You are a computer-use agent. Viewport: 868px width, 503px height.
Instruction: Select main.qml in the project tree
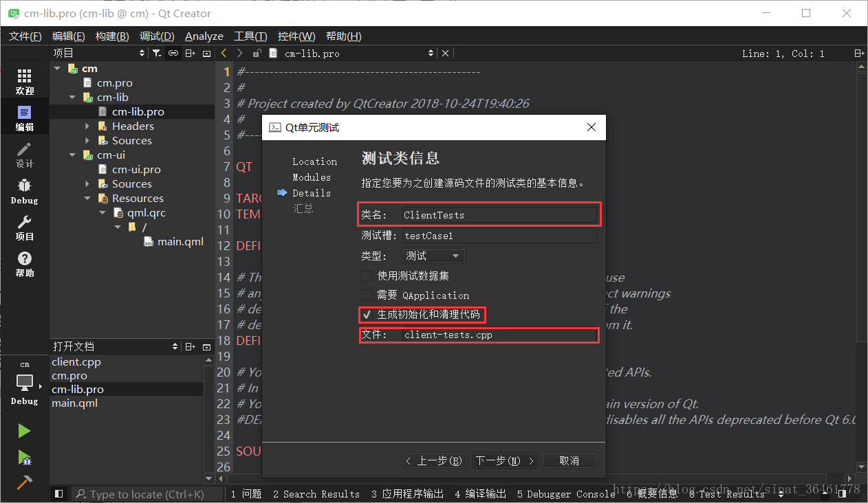[x=180, y=242]
